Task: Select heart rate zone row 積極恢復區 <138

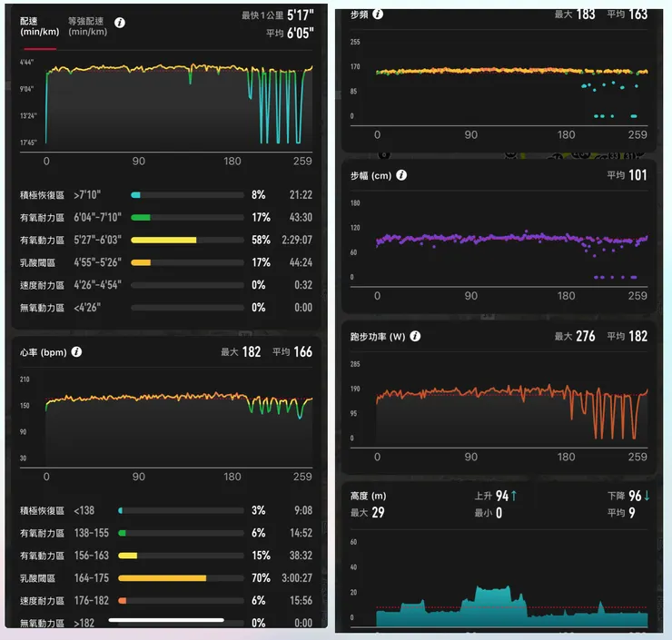Action: click(x=166, y=510)
